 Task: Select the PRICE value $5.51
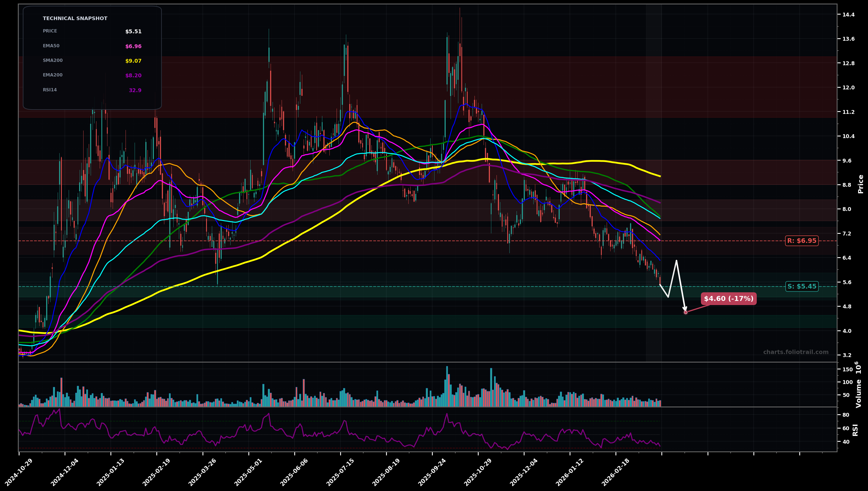click(x=134, y=32)
